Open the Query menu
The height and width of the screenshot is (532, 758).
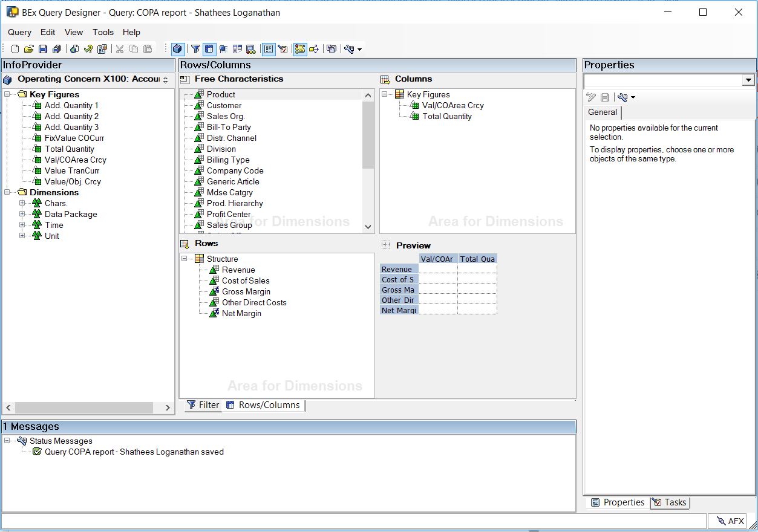19,32
